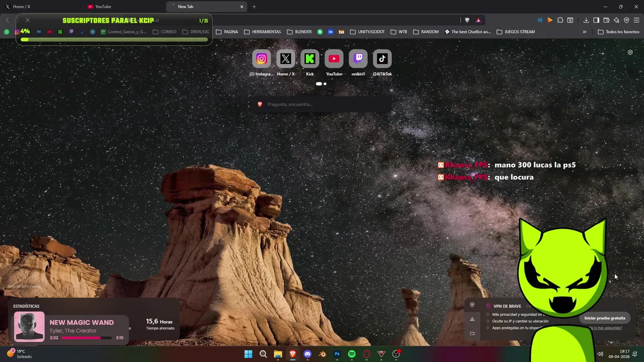The width and height of the screenshot is (644, 362).
Task: Open the taskbar weather widget Soleado
Action: click(19, 354)
